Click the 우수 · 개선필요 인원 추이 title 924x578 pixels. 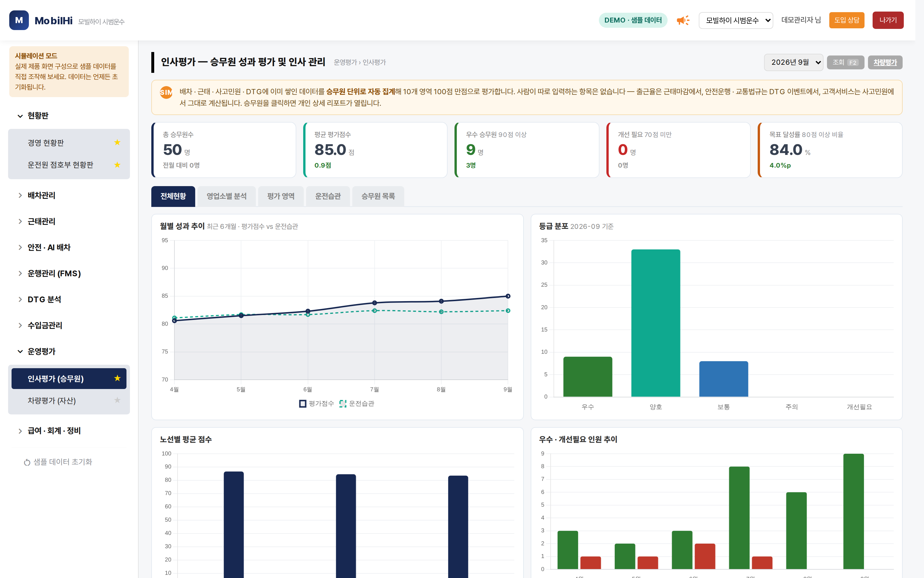click(578, 440)
